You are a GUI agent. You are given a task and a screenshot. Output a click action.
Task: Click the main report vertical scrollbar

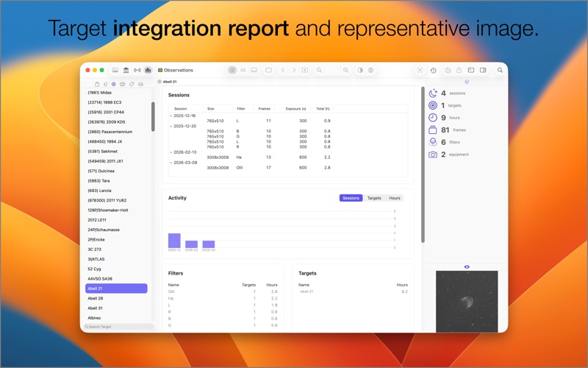pos(423,164)
